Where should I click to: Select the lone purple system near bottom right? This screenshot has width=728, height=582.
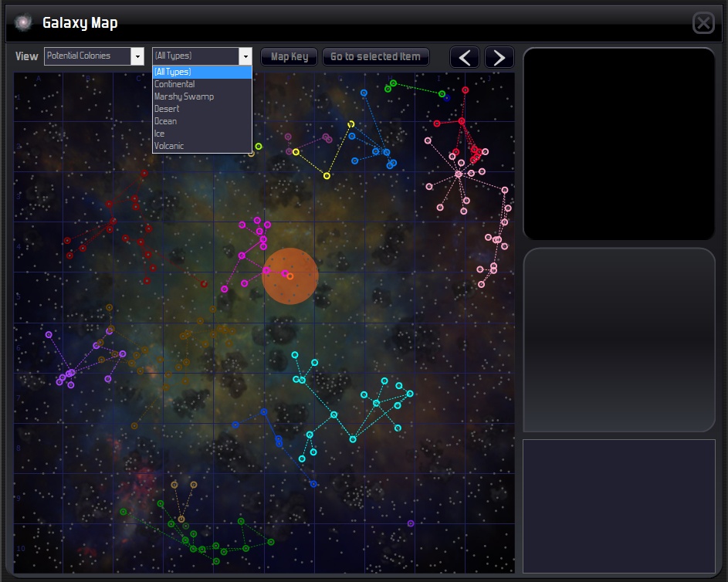[411, 523]
